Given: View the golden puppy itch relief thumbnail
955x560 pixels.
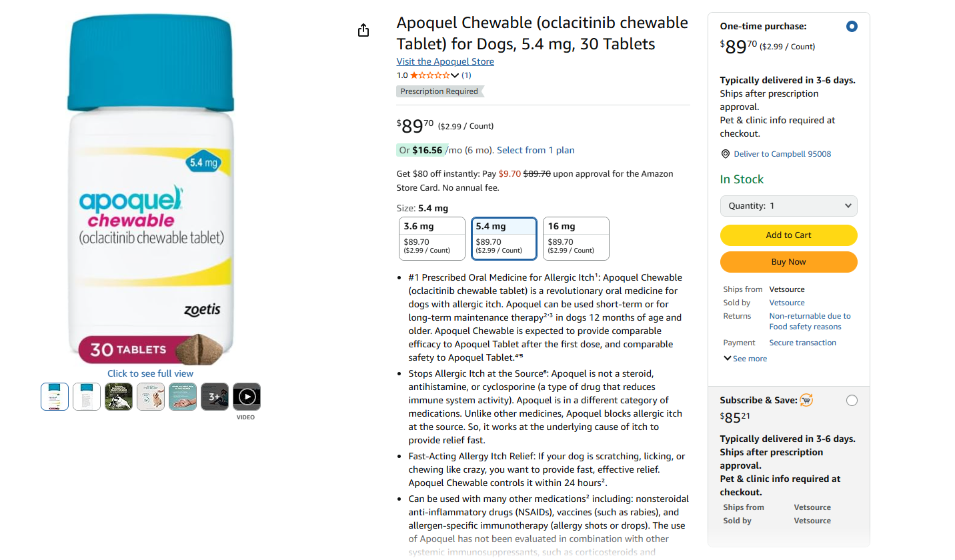Looking at the screenshot, I should click(151, 397).
